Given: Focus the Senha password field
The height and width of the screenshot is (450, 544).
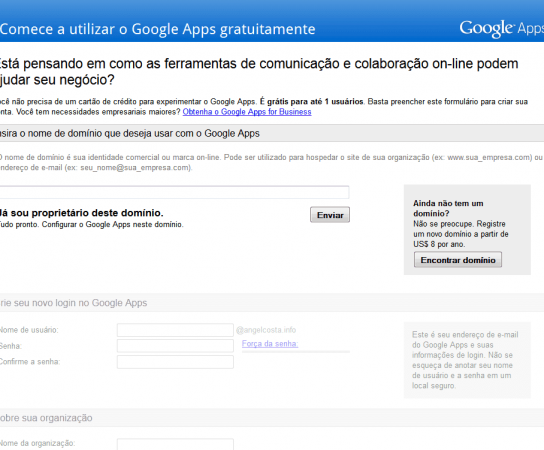Looking at the screenshot, I should coord(175,346).
